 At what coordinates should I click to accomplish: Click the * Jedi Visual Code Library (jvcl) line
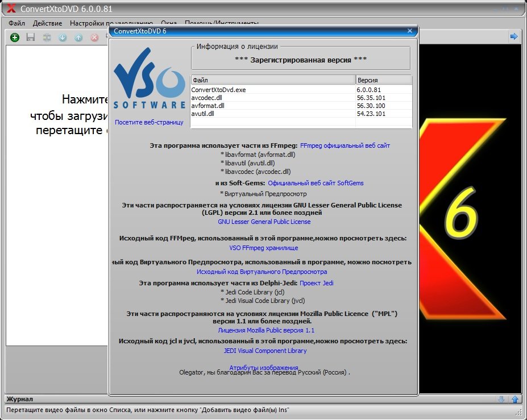(x=263, y=301)
